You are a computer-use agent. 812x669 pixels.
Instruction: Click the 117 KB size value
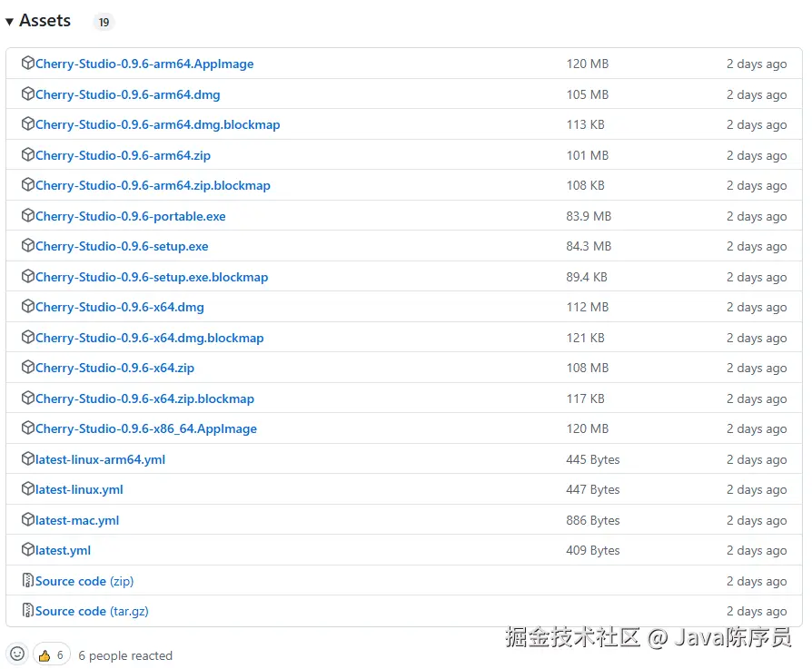(x=585, y=398)
